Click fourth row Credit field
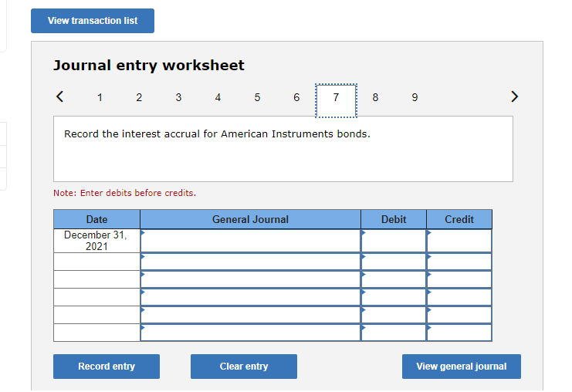Screen dimensions: 572x392 (459, 297)
